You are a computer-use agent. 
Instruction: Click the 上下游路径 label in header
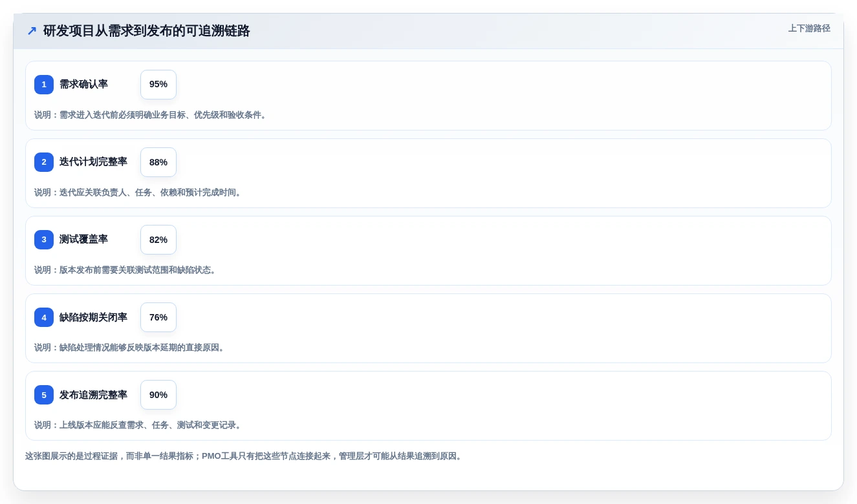pyautogui.click(x=809, y=28)
